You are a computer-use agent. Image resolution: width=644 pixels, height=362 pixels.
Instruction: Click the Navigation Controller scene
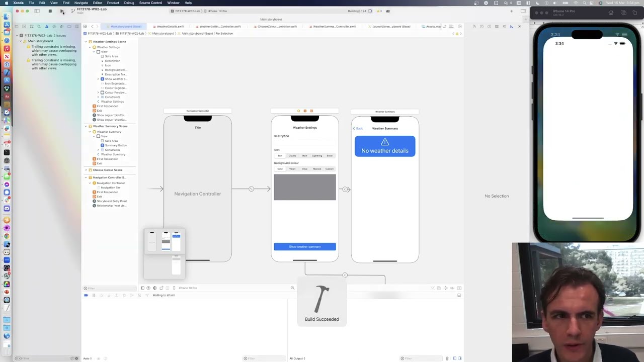(x=198, y=189)
